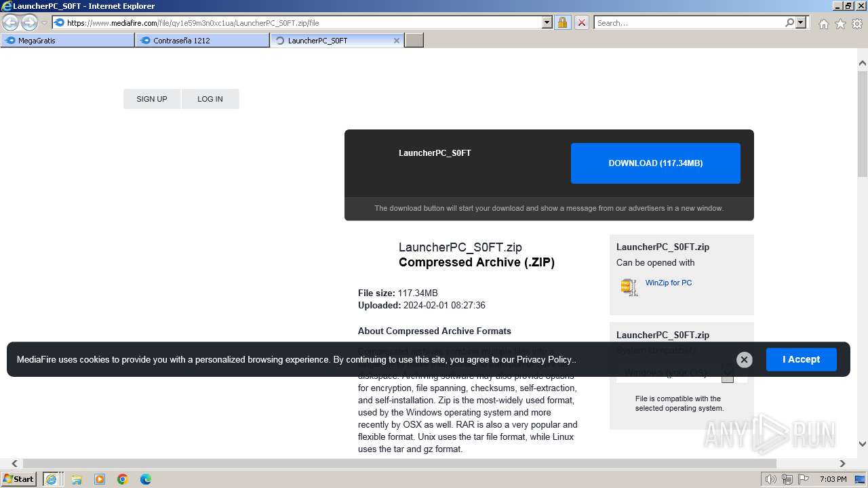Expand the address bar autocomplete dropdown
The image size is (868, 488).
(547, 22)
